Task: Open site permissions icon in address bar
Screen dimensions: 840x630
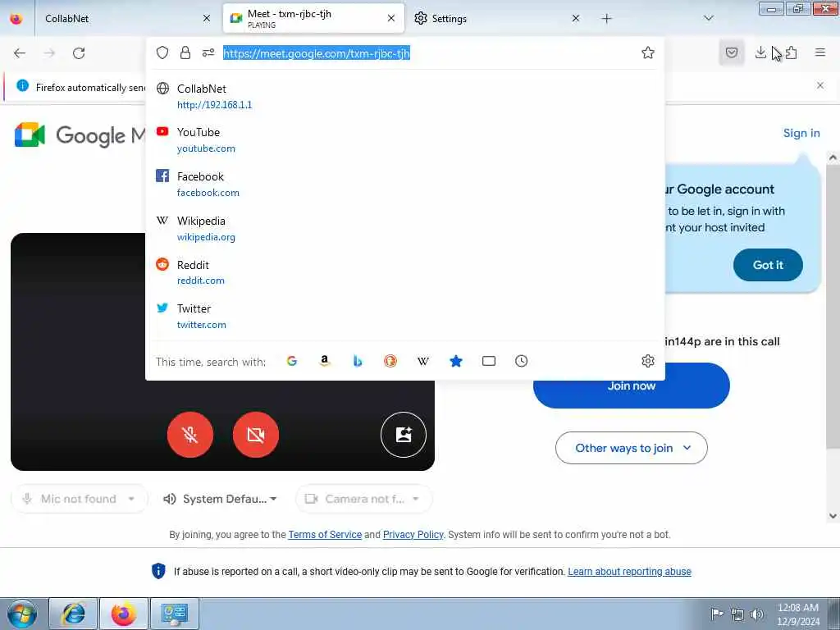Action: coord(208,52)
